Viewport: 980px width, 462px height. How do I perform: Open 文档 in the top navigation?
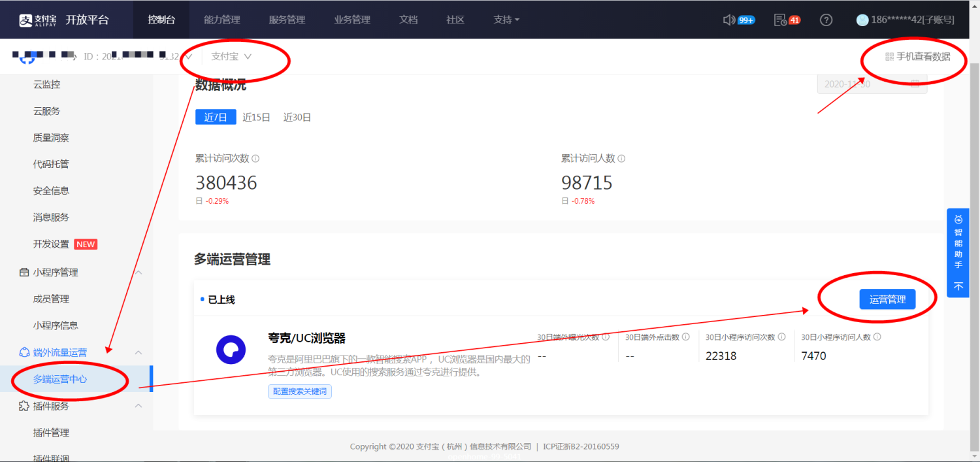tap(408, 20)
